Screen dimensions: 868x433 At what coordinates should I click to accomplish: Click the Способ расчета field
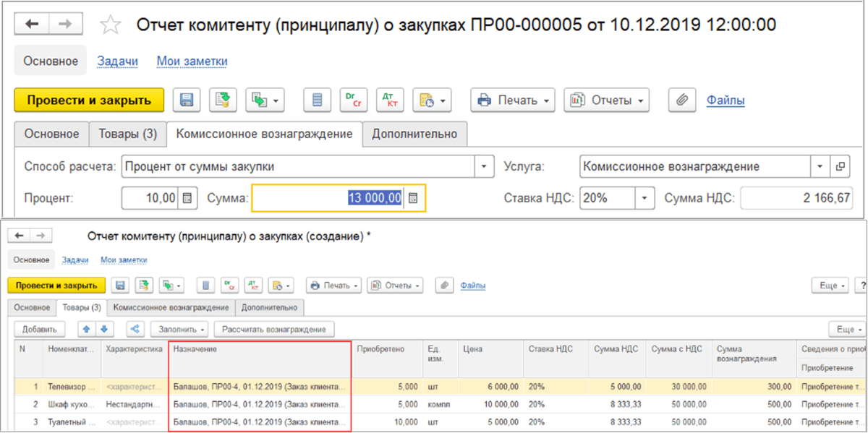(298, 166)
